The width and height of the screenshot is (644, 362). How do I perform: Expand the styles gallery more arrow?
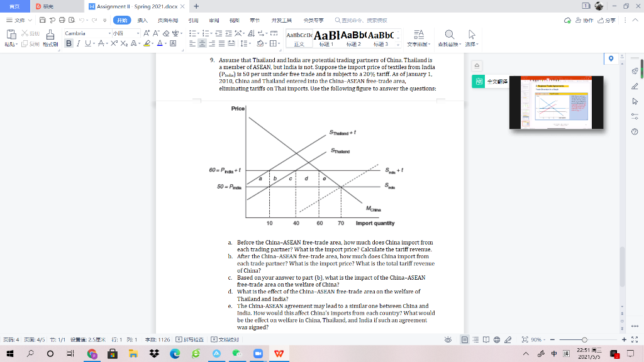[398, 45]
